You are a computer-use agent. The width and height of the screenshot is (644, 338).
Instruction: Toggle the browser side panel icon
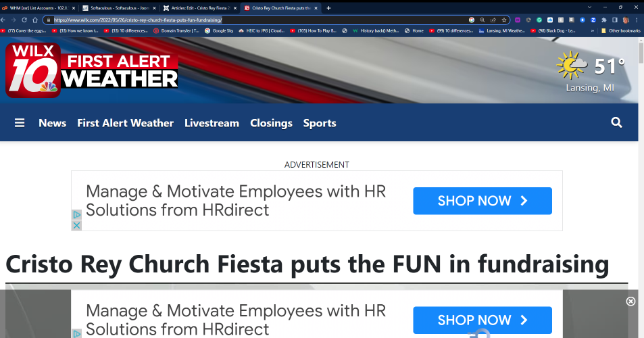[615, 20]
